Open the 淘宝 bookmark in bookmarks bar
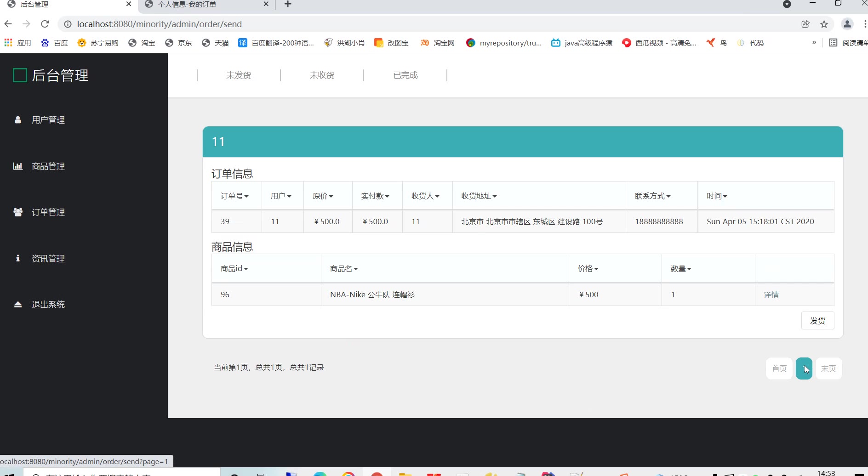This screenshot has width=868, height=476. pyautogui.click(x=142, y=43)
